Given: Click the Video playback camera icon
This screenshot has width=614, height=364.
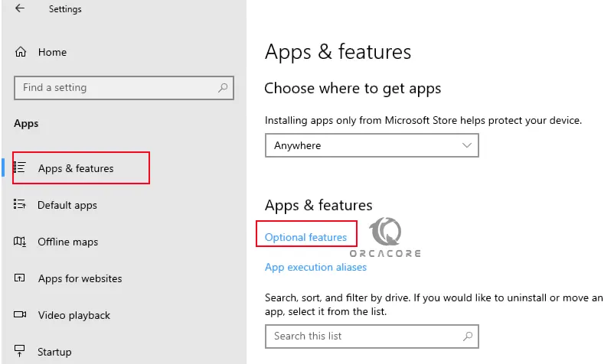Looking at the screenshot, I should point(20,314).
